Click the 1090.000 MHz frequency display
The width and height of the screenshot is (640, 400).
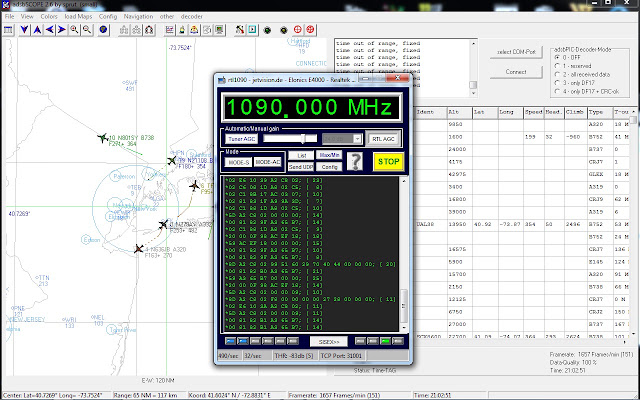coord(312,107)
